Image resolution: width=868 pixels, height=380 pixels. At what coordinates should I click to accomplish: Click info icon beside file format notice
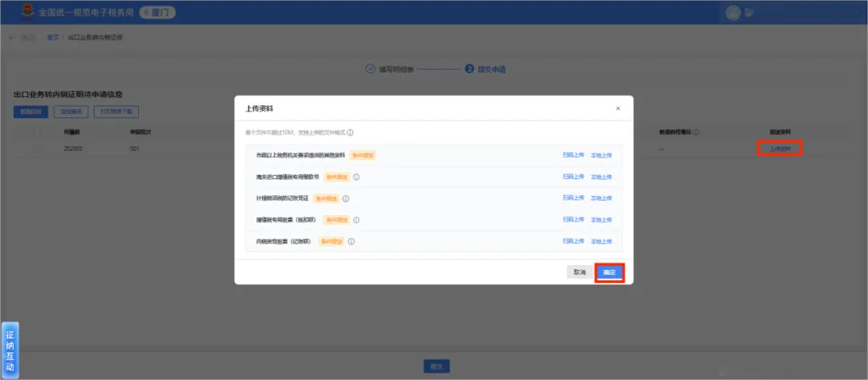(x=350, y=133)
